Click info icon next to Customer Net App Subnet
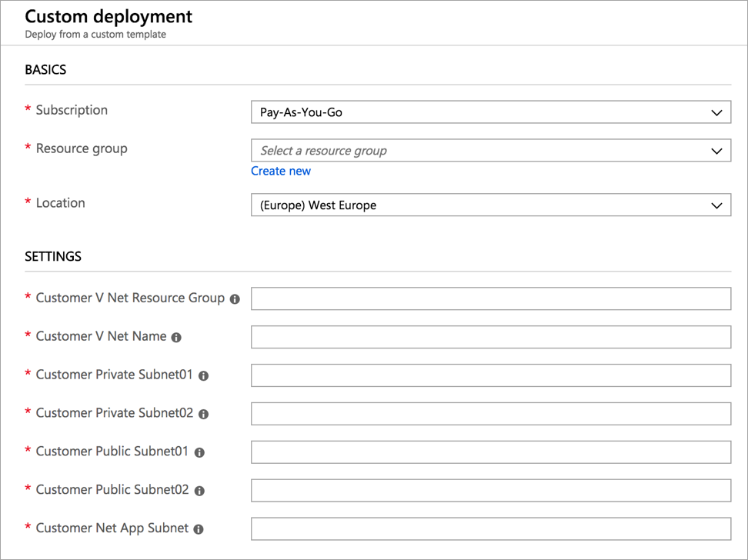This screenshot has height=560, width=748. 198,529
